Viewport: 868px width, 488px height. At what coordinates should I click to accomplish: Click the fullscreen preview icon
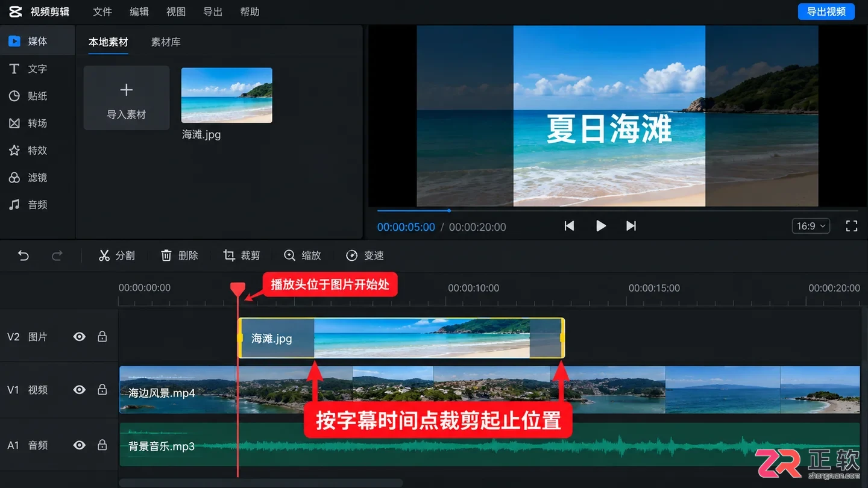[x=851, y=226]
